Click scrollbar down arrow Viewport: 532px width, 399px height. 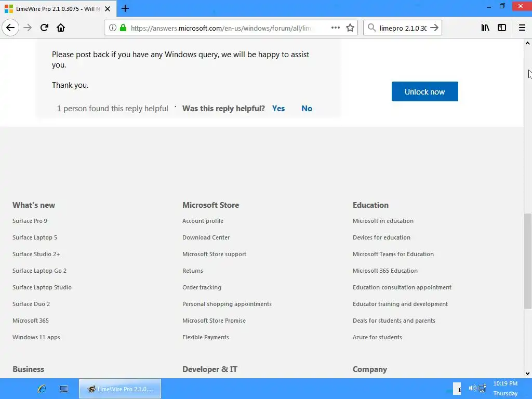[527, 374]
